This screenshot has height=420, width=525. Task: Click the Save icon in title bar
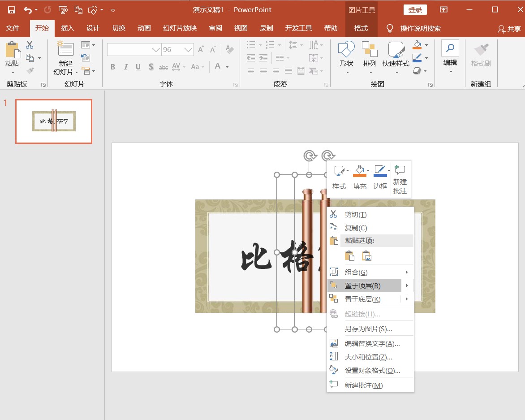click(12, 9)
